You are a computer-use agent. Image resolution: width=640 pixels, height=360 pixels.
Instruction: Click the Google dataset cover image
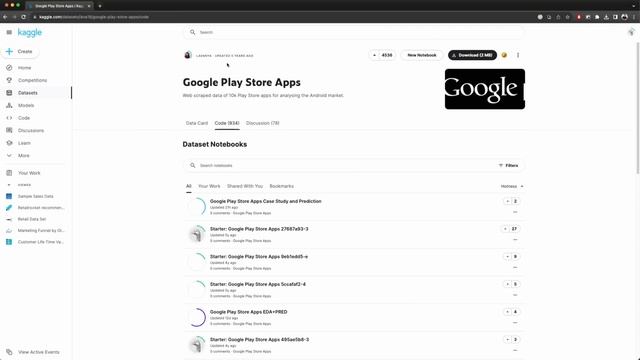pyautogui.click(x=485, y=89)
